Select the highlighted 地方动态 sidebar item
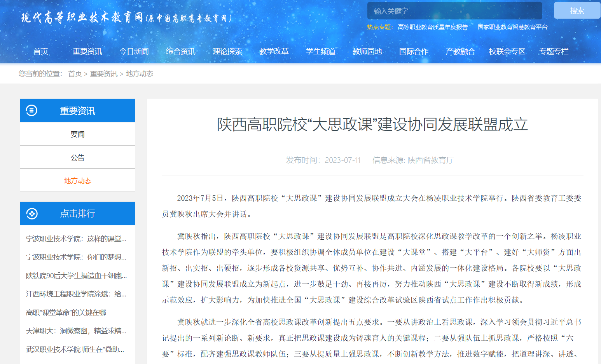 click(x=77, y=181)
